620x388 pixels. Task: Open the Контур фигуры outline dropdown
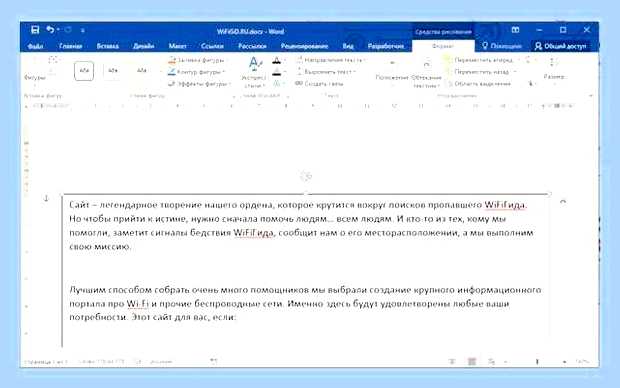[x=196, y=72]
